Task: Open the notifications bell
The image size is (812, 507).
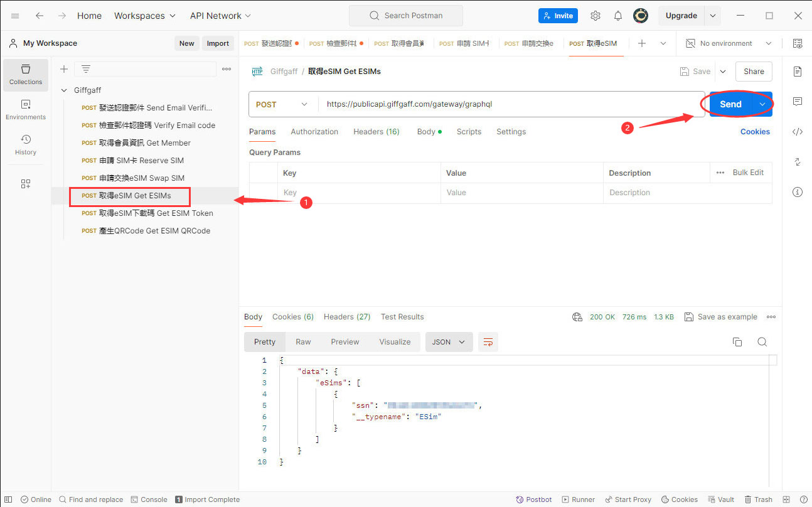Action: pos(618,16)
